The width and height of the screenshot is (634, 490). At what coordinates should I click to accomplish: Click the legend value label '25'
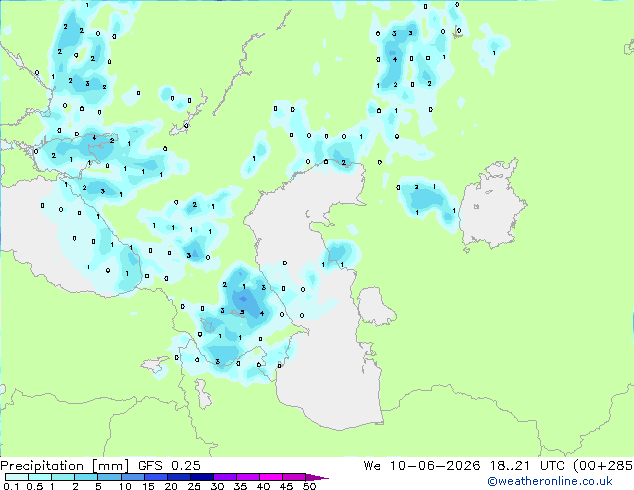[194, 486]
